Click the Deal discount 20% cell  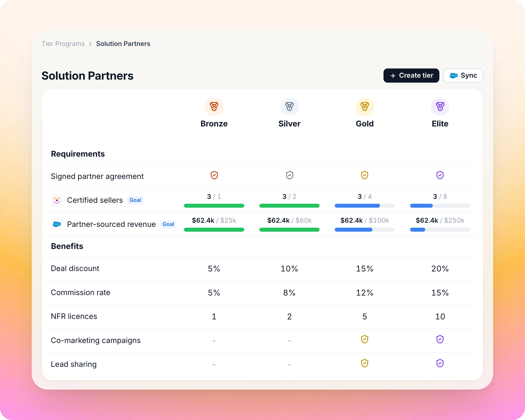[x=440, y=269]
